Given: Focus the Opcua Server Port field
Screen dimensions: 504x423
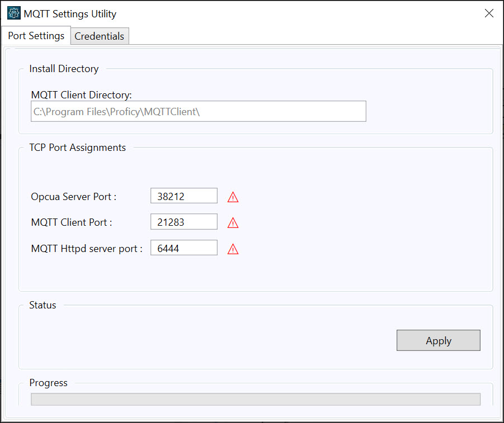Looking at the screenshot, I should click(x=184, y=196).
